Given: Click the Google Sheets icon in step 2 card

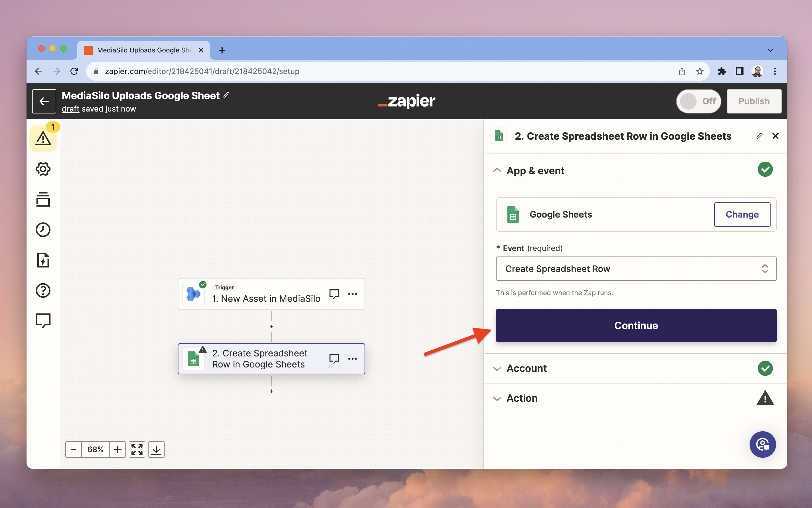Looking at the screenshot, I should pos(193,359).
